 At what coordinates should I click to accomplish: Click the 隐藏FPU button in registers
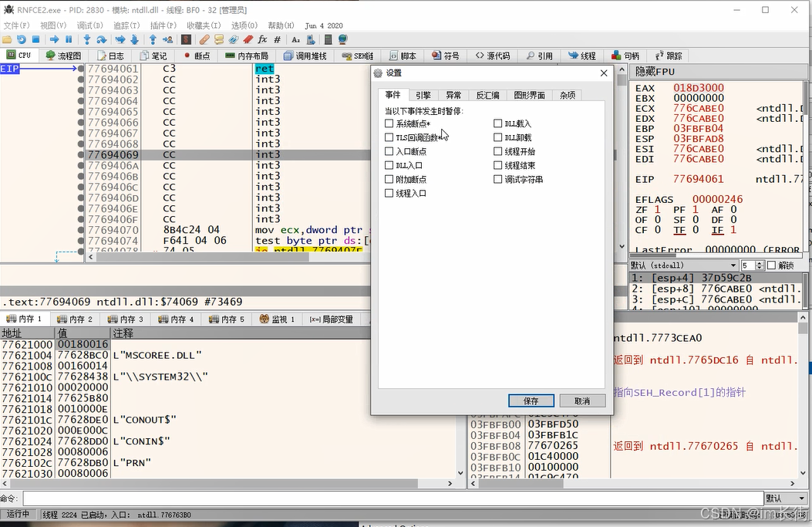pyautogui.click(x=655, y=72)
